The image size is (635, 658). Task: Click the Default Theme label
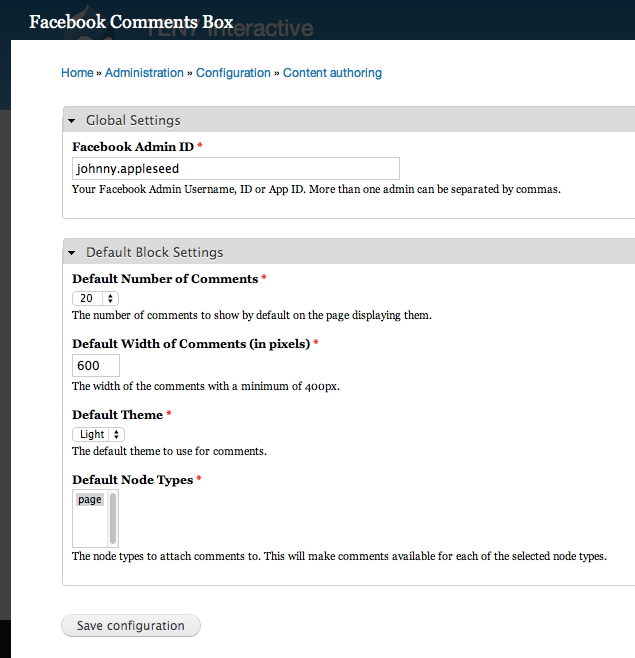coord(117,415)
